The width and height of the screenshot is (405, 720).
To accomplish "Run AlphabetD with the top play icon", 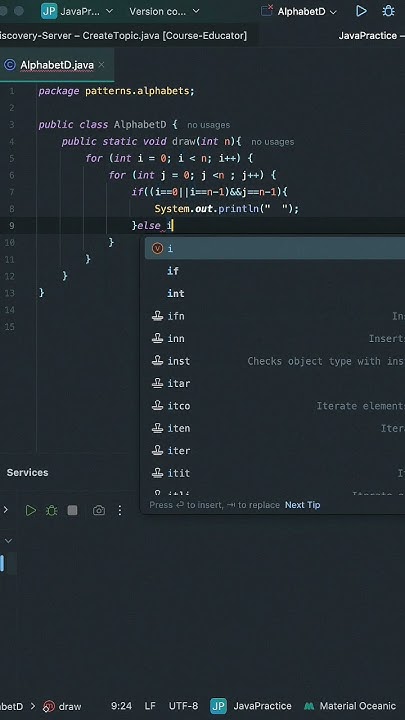I will tap(361, 11).
